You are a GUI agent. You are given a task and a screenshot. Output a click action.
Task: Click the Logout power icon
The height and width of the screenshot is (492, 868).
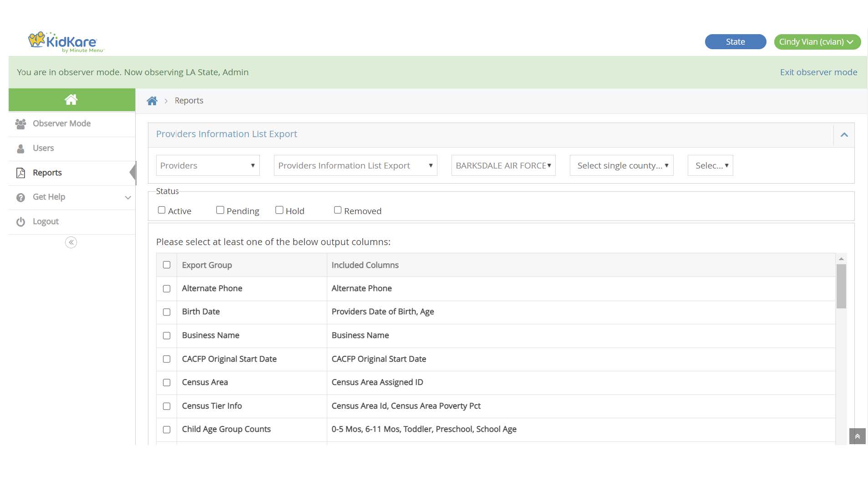(x=20, y=222)
